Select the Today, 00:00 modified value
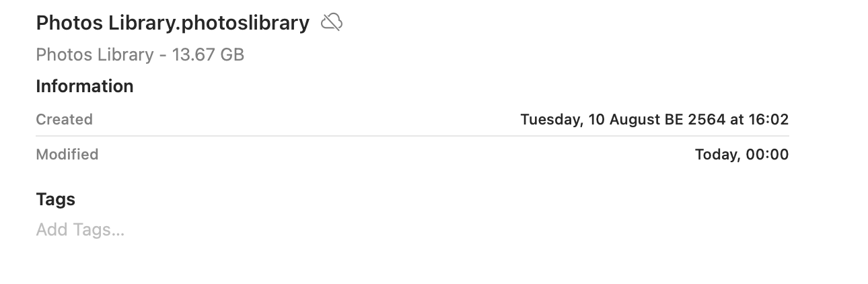This screenshot has width=868, height=284. click(x=742, y=155)
